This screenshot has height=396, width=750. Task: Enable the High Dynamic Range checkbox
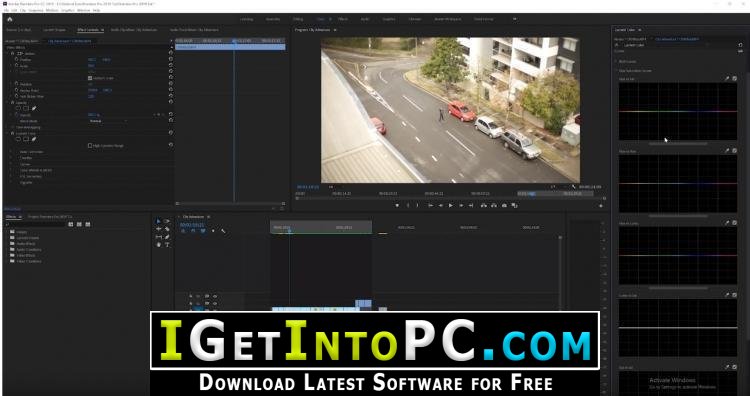(x=90, y=145)
